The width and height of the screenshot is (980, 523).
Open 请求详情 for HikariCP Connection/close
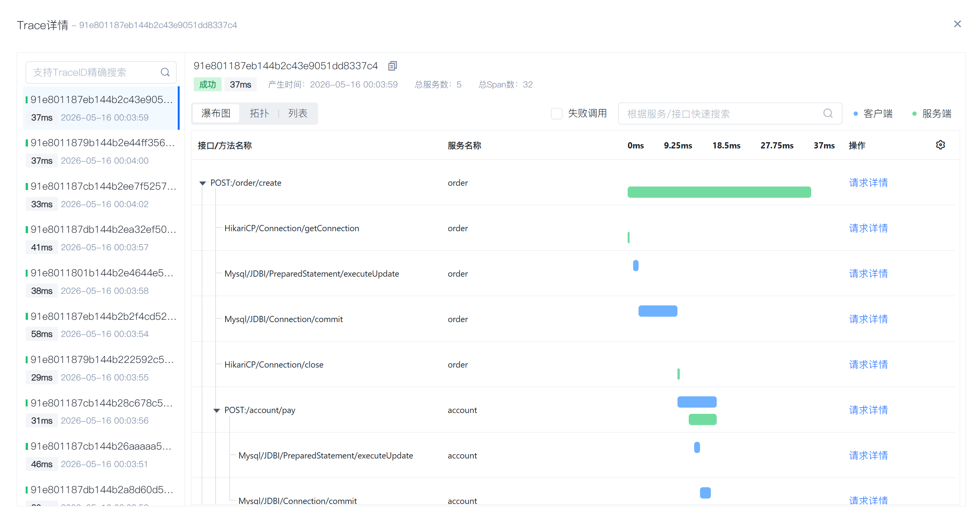point(868,364)
